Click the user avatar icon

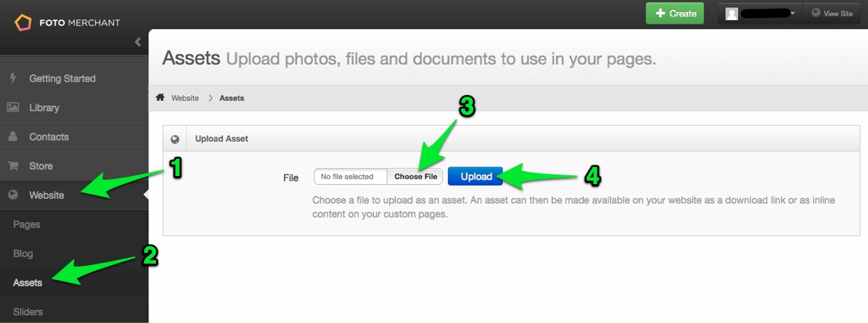point(732,14)
